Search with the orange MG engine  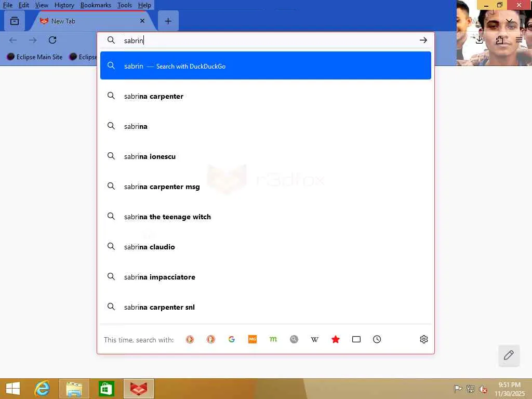click(252, 339)
